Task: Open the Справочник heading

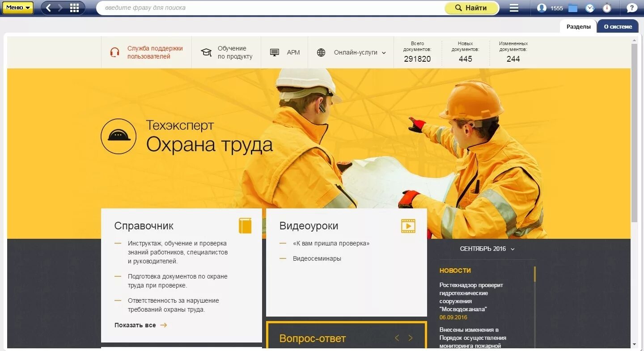Action: coord(144,226)
